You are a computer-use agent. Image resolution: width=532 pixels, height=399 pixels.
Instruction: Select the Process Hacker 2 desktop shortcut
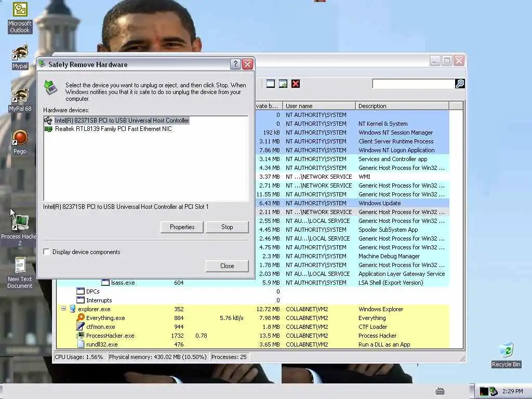click(x=19, y=230)
